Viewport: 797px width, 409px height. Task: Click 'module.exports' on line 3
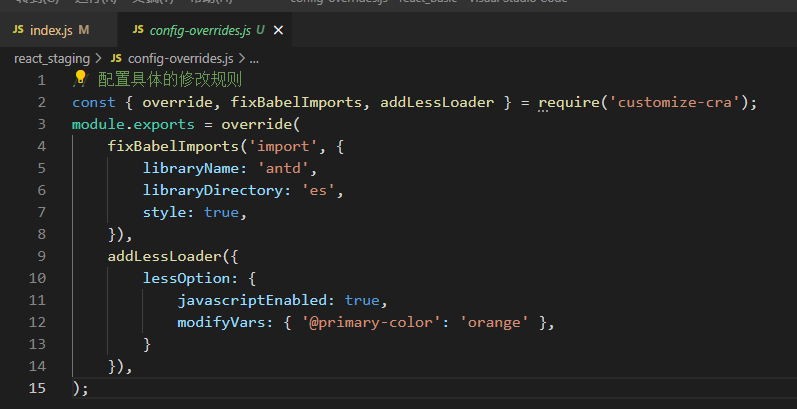(x=133, y=124)
